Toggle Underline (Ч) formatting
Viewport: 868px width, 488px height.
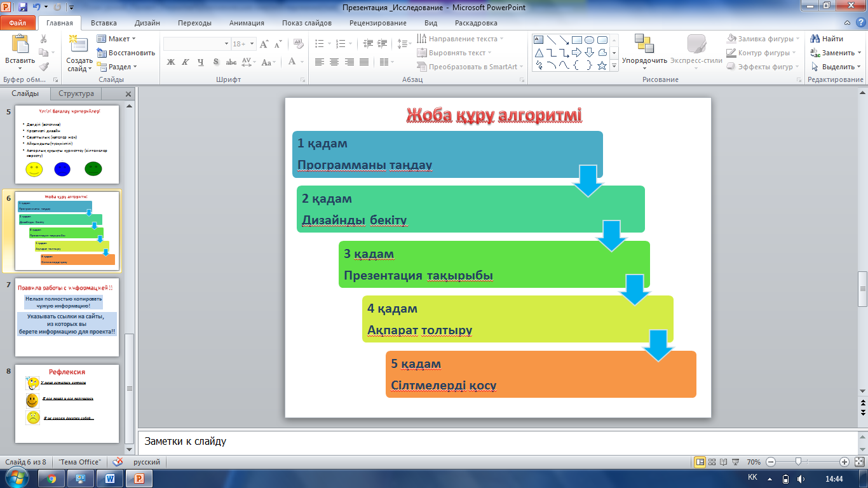[x=201, y=62]
